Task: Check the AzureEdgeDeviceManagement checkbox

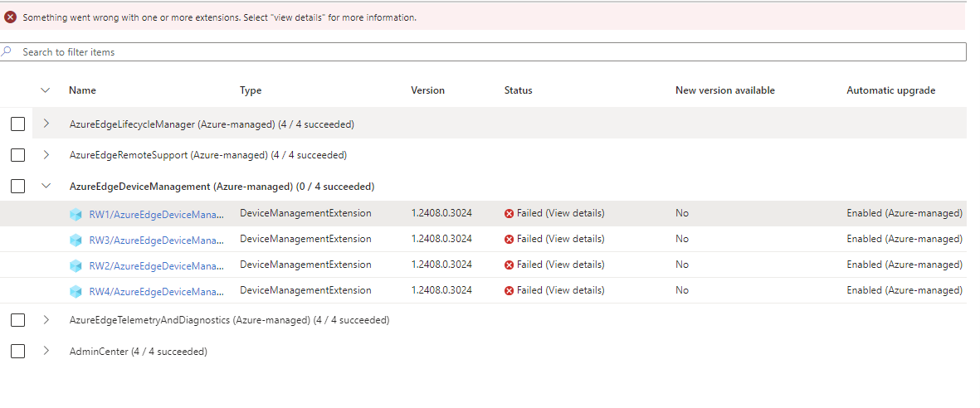Action: 17,186
